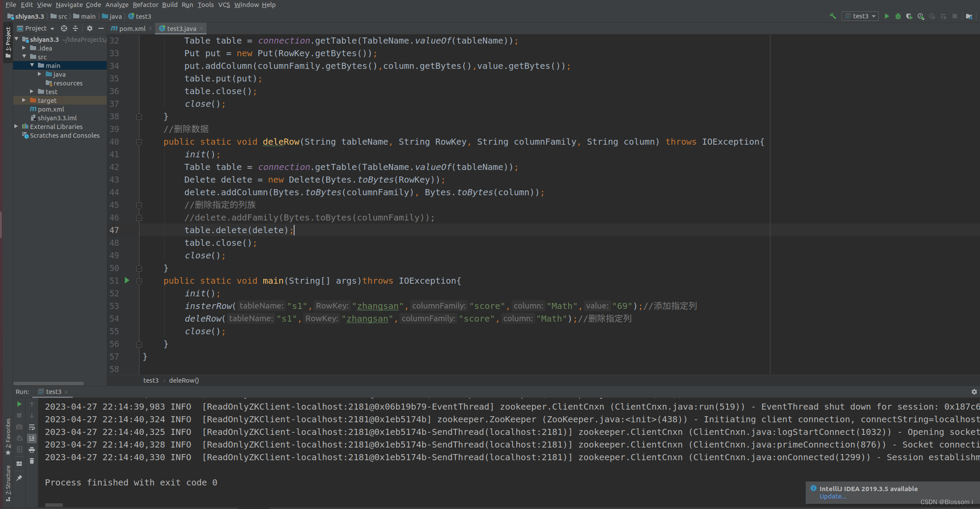
Task: Expand External Libraries node
Action: coord(16,126)
